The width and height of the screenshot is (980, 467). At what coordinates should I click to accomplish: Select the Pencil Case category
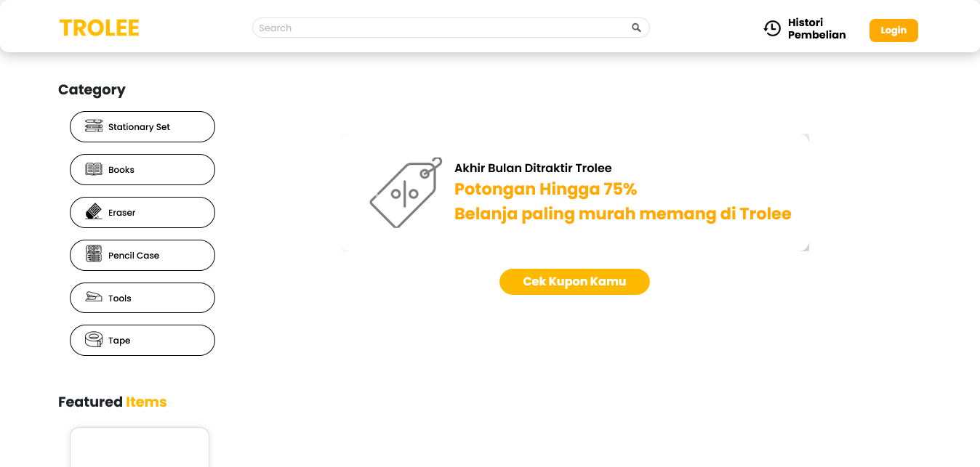142,255
